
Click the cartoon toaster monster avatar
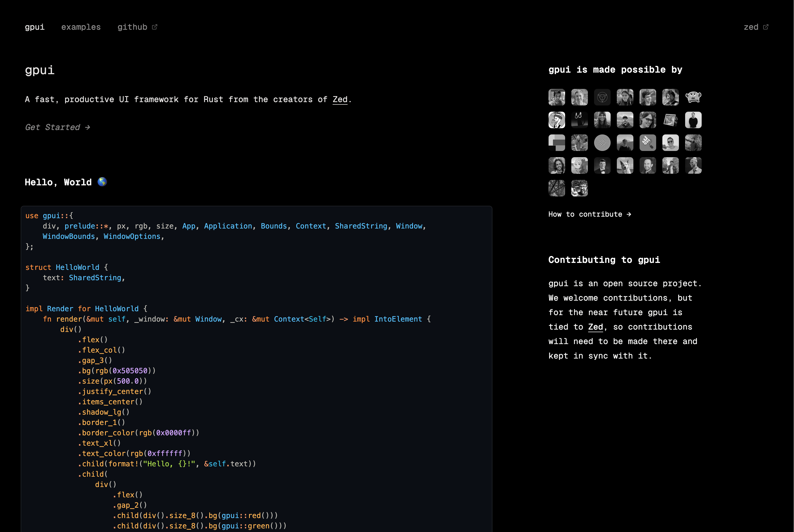pos(693,97)
